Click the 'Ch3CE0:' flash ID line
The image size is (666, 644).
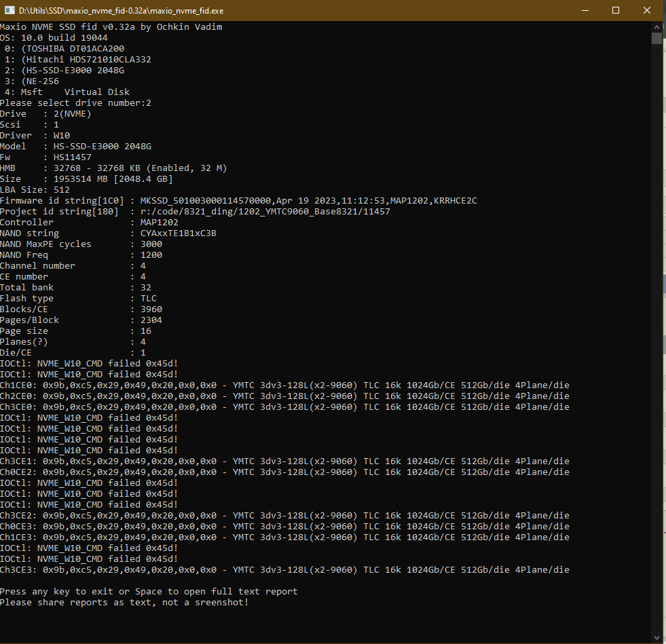pyautogui.click(x=284, y=406)
